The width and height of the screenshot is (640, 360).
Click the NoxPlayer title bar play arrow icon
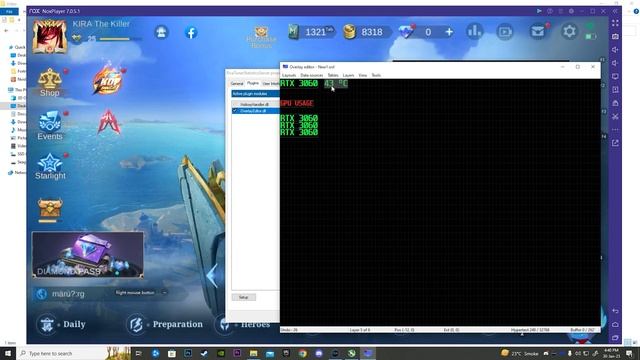(539, 11)
